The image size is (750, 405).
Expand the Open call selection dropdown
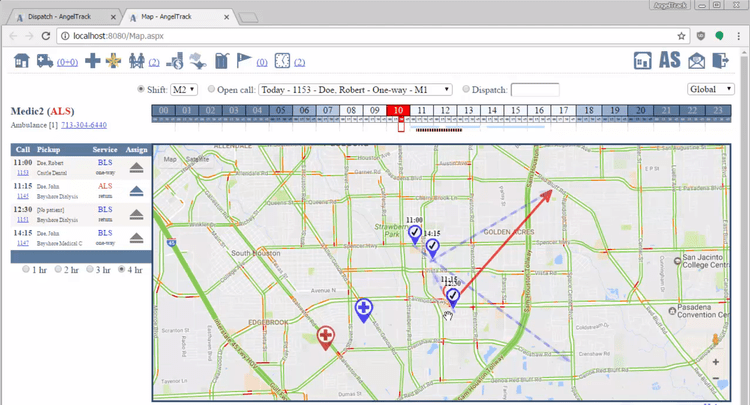click(x=355, y=89)
